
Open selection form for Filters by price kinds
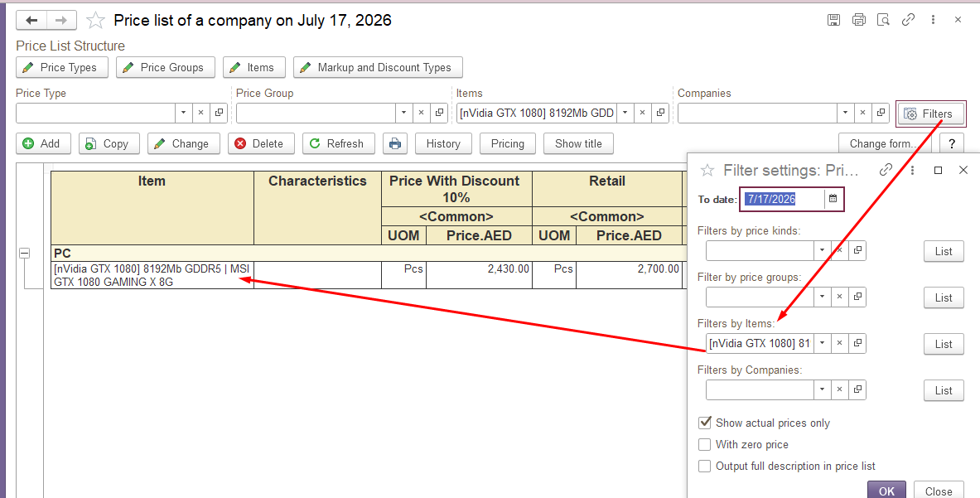click(x=857, y=250)
